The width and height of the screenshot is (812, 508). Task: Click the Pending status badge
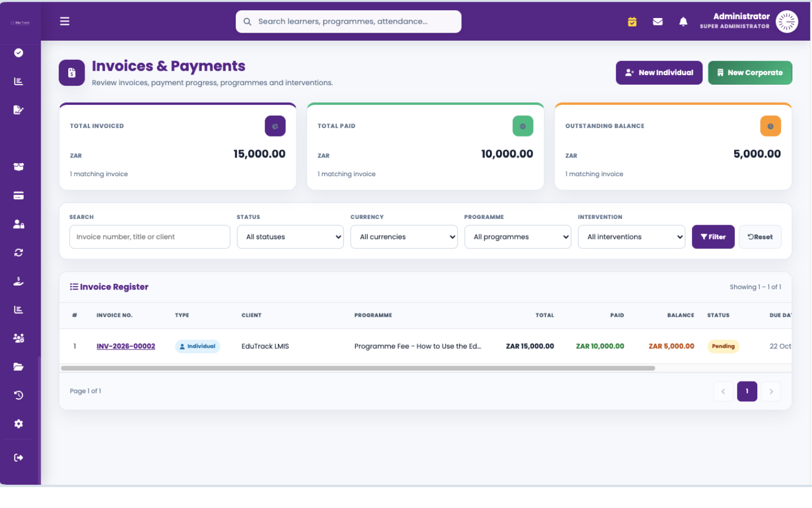tap(723, 346)
